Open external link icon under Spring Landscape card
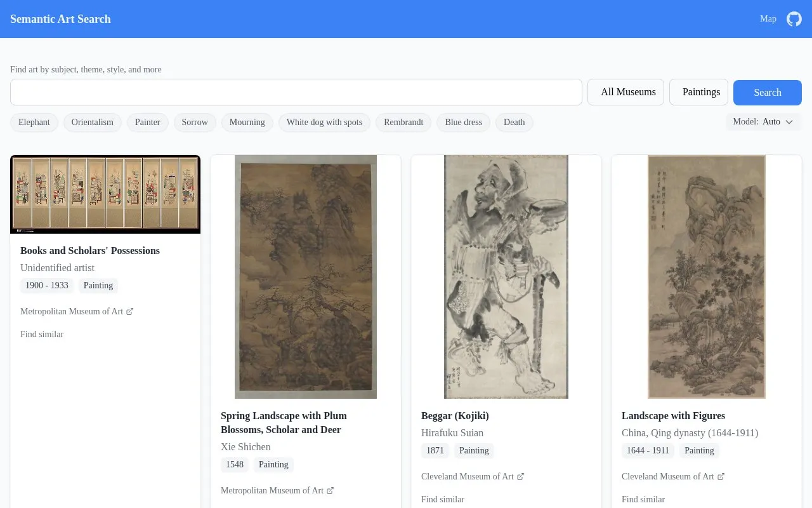This screenshot has width=812, height=508. [331, 490]
